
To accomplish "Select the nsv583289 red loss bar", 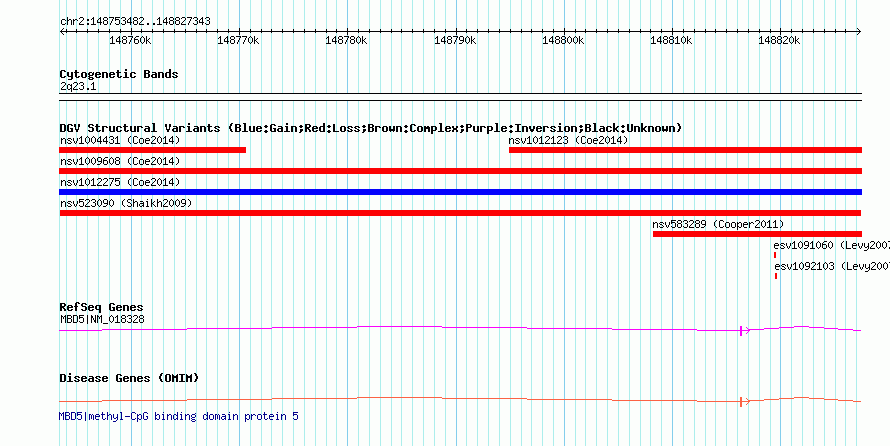I will [x=757, y=234].
